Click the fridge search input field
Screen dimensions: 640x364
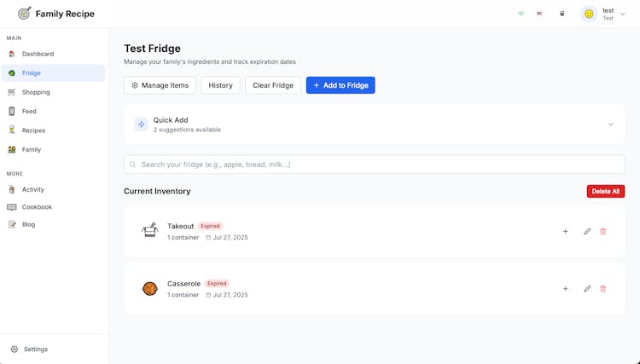coord(374,164)
